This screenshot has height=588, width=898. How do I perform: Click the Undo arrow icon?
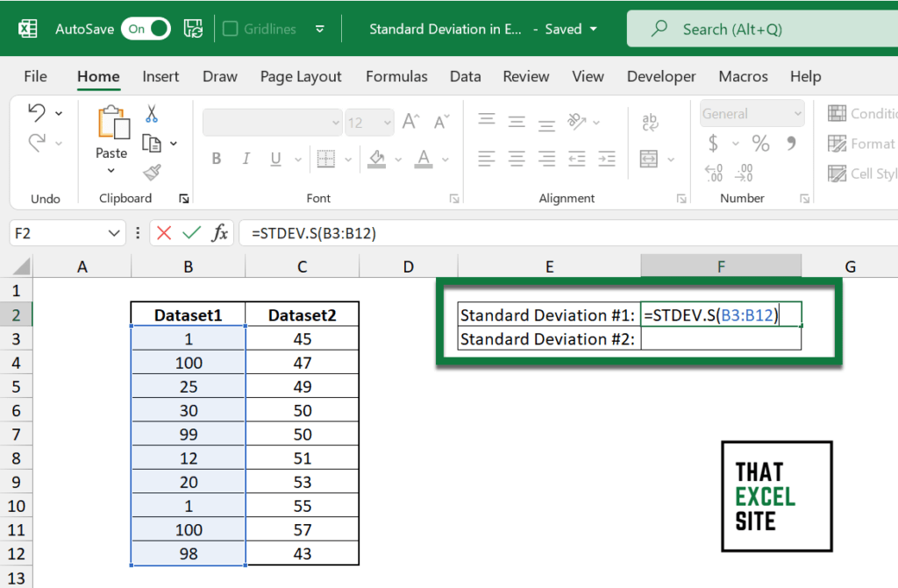(37, 112)
